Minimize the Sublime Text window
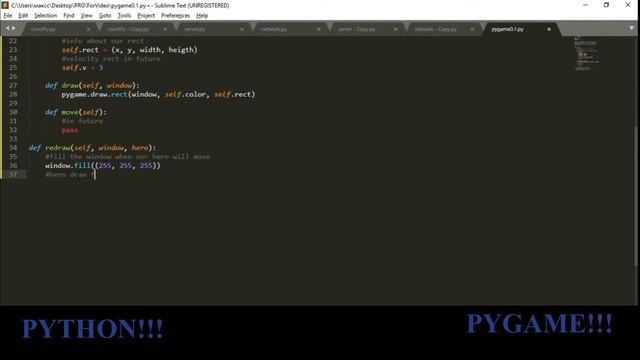The height and width of the screenshot is (360, 640). (x=585, y=5)
